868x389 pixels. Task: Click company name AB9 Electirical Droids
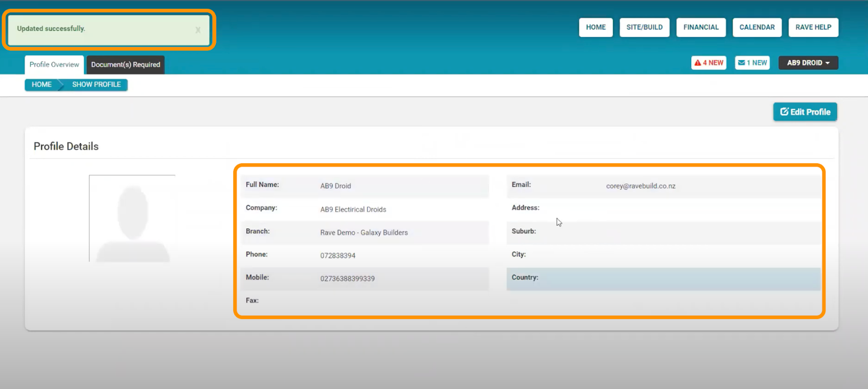click(x=353, y=209)
